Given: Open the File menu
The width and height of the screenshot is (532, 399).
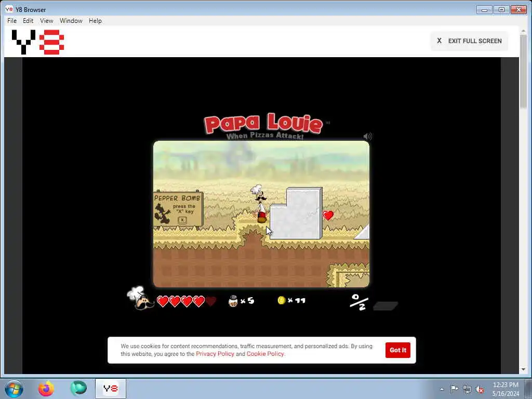Looking at the screenshot, I should [x=12, y=21].
